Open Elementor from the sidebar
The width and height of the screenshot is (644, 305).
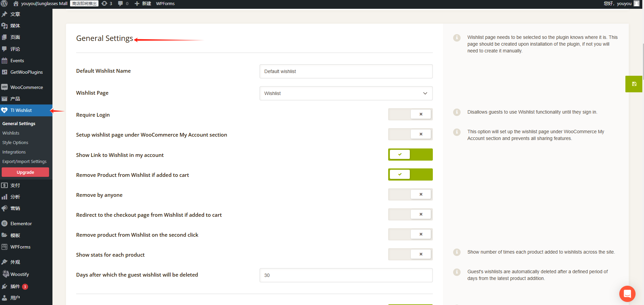click(x=21, y=224)
